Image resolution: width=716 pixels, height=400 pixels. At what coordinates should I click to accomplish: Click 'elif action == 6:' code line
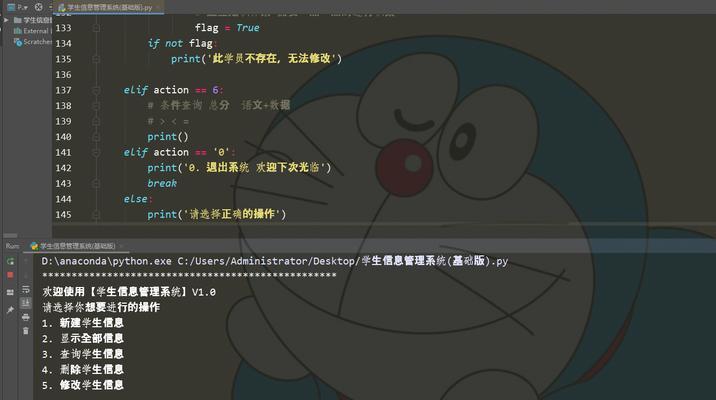coord(174,90)
